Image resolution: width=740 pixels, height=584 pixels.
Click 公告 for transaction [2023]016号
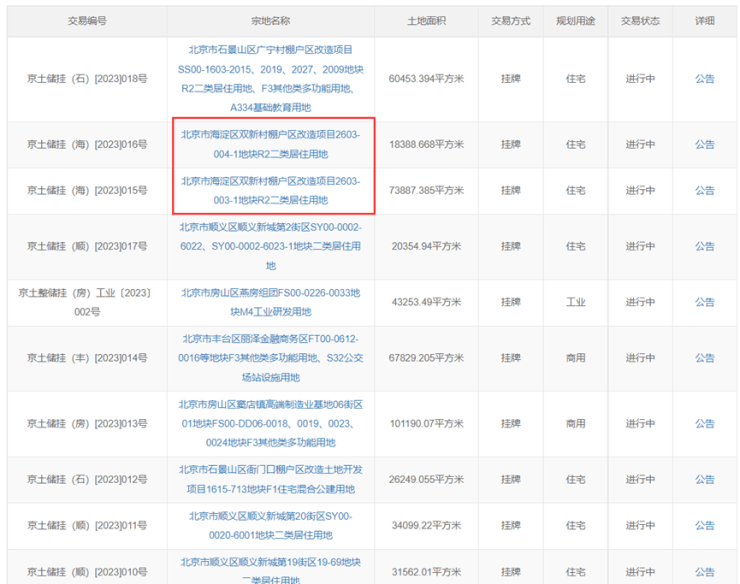coord(705,145)
